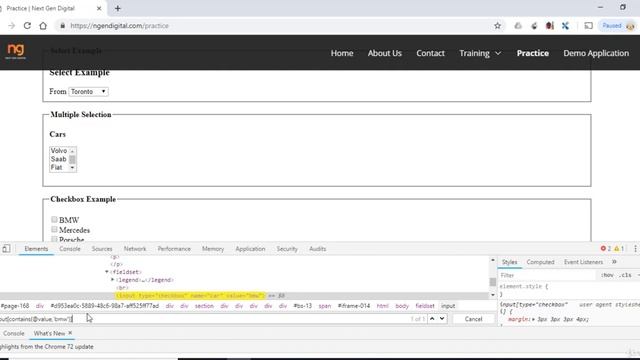Open the Contact link
This screenshot has height=360, width=640.
tap(430, 53)
